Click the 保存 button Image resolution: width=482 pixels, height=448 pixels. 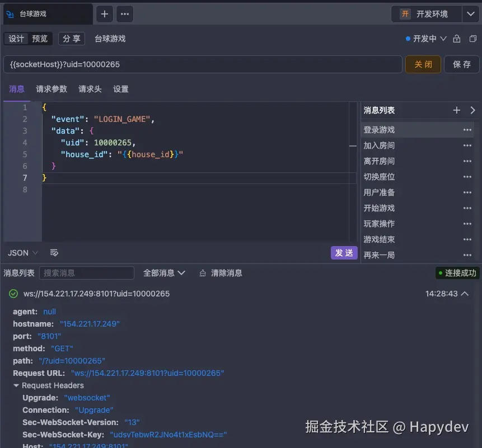pos(462,64)
